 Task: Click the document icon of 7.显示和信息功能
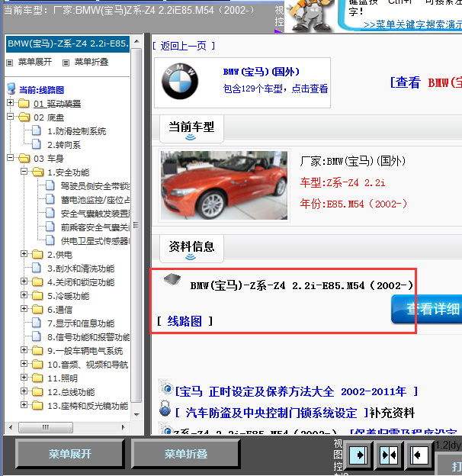pyautogui.click(x=37, y=323)
